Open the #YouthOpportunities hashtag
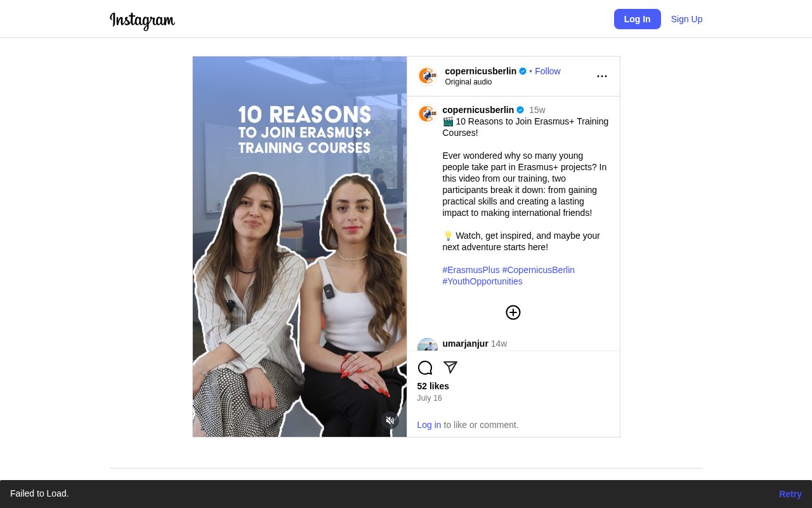Viewport: 812px width, 508px height. pyautogui.click(x=482, y=281)
